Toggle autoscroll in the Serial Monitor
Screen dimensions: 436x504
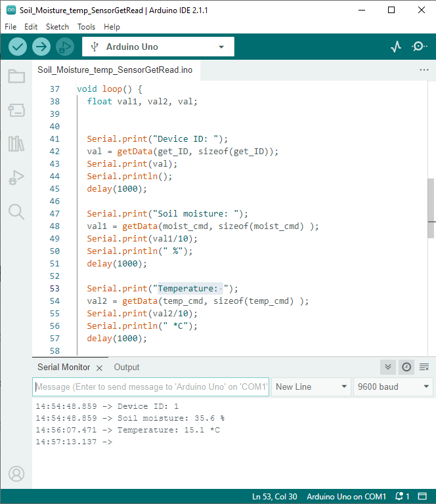[x=388, y=367]
